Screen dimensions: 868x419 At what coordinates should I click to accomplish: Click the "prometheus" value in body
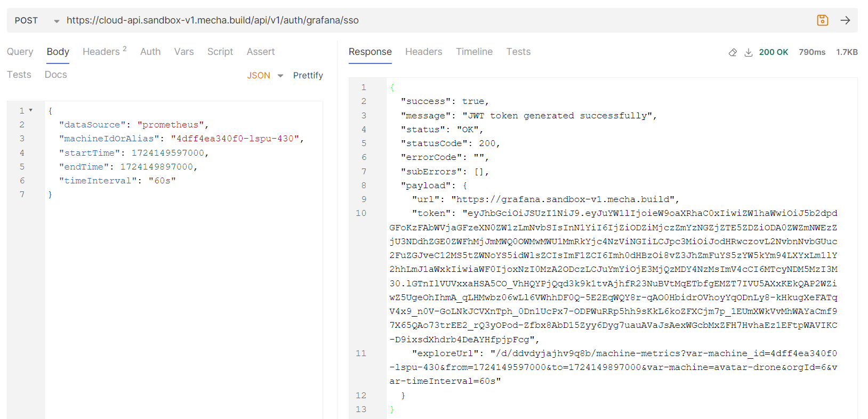pos(171,125)
